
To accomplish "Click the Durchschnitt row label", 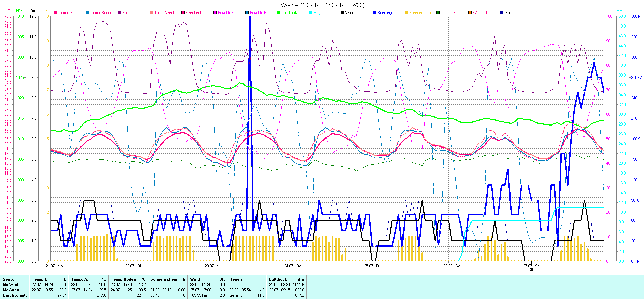I will tap(15, 295).
